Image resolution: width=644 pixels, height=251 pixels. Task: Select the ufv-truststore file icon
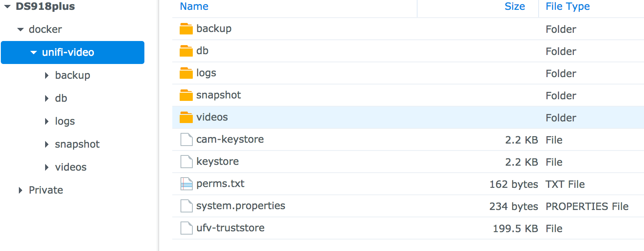click(x=187, y=228)
